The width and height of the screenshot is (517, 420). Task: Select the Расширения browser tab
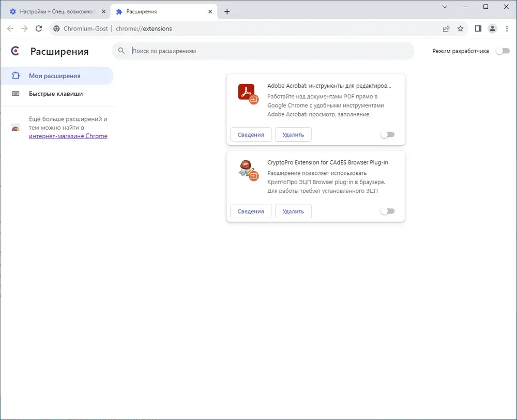(x=164, y=11)
